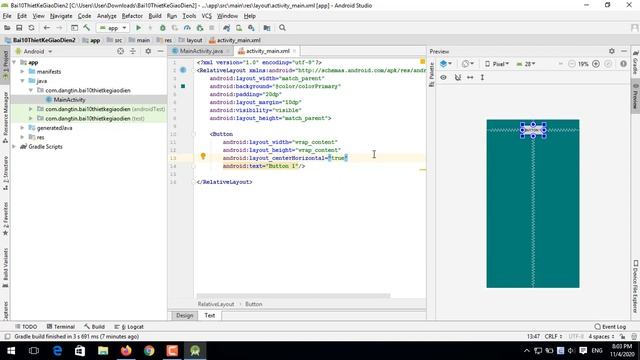The image size is (640, 360).
Task: Open the Android project view dropdown
Action: point(34,51)
